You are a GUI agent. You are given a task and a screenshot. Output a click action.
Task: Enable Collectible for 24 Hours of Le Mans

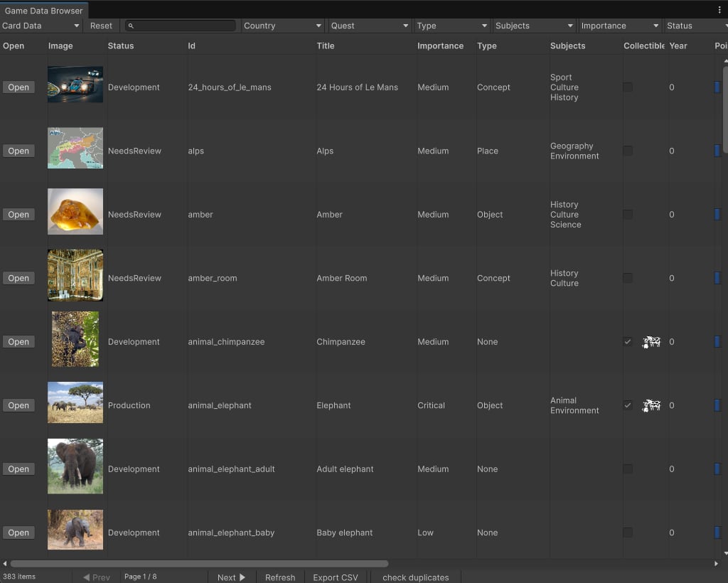click(628, 87)
